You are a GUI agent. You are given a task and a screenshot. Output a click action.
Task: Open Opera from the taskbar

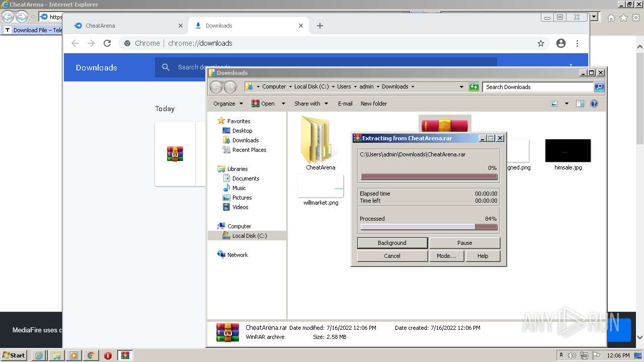pyautogui.click(x=108, y=355)
